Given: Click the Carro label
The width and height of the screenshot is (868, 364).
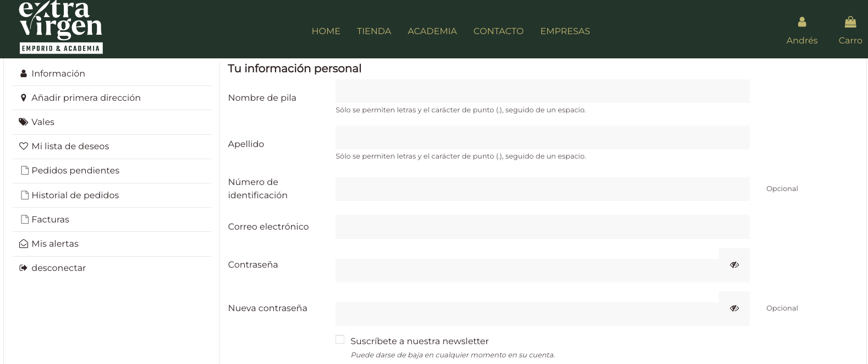Looking at the screenshot, I should 850,40.
